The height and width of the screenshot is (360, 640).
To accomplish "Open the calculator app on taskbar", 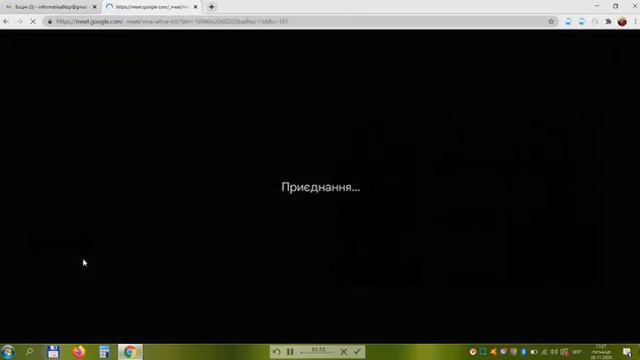I will [x=104, y=352].
